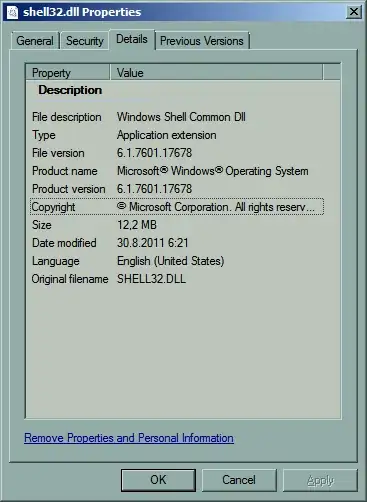367x502 pixels.
Task: Click the value Application extension
Action: tap(167, 135)
